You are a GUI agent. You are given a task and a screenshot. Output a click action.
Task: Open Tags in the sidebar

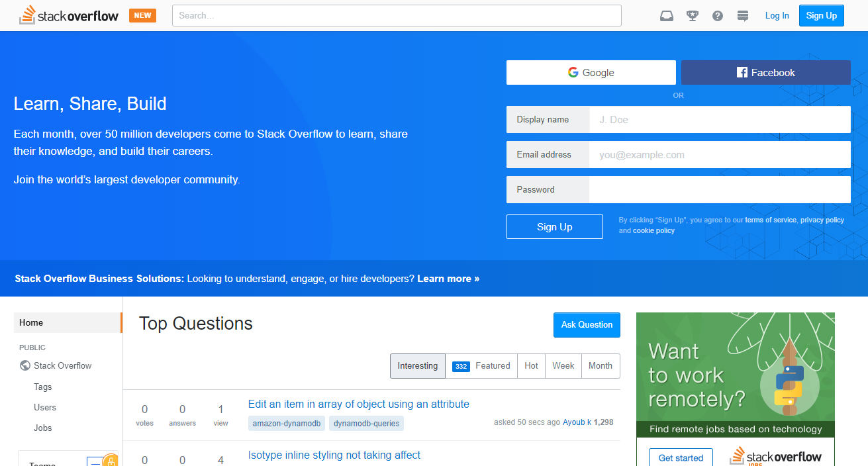pos(43,387)
